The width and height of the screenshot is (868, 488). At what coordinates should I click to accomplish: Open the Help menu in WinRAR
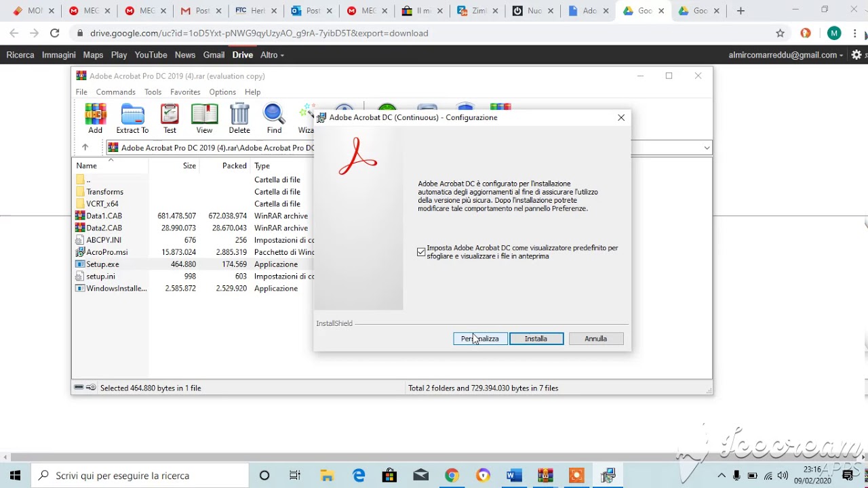(x=252, y=92)
